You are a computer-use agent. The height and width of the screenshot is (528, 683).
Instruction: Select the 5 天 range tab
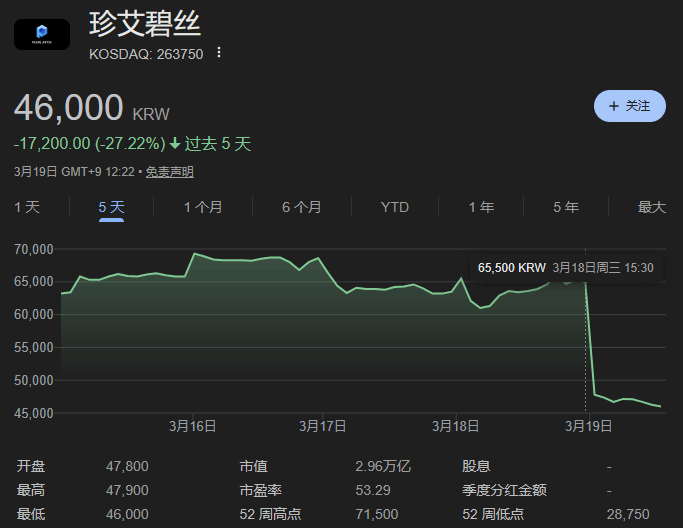111,207
